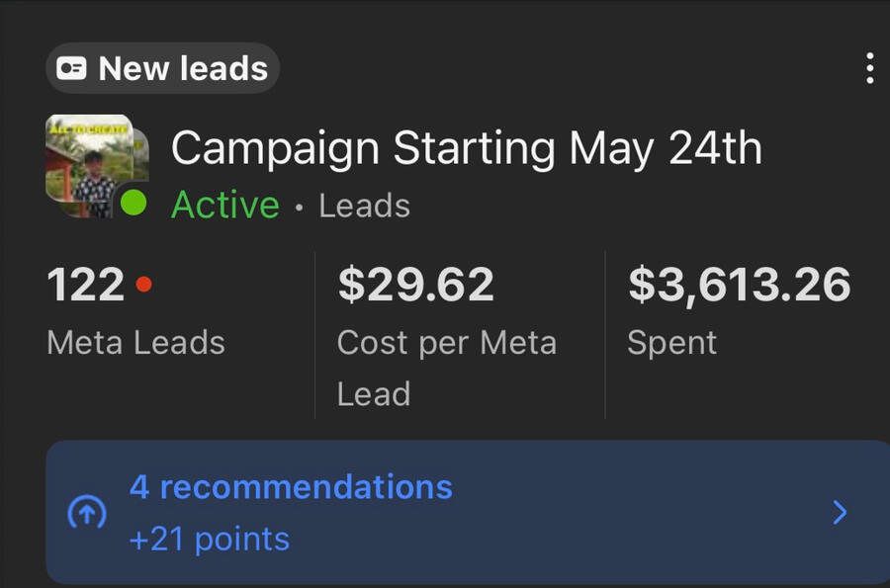Select the New leads badge label
890x588 pixels.
coord(183,68)
